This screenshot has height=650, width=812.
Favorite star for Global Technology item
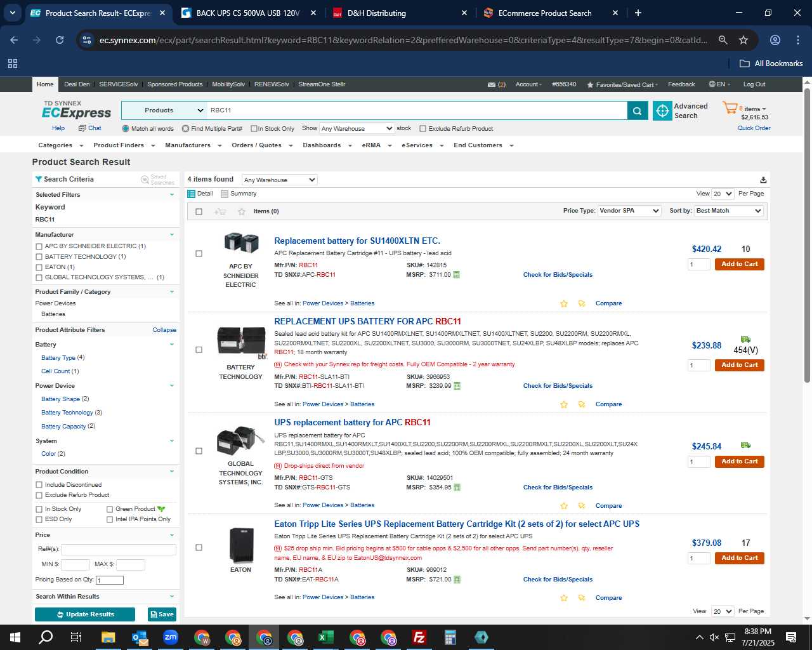[x=564, y=506]
